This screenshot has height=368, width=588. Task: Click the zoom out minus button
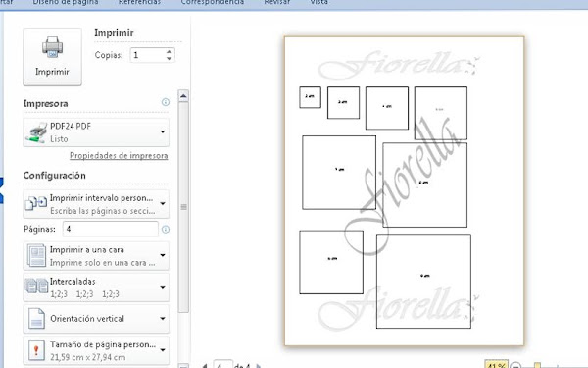click(x=516, y=365)
